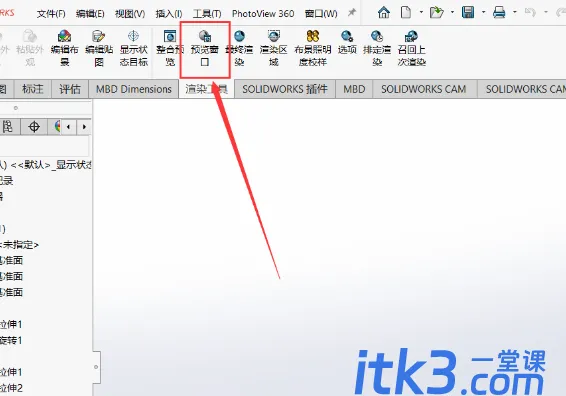This screenshot has height=396, width=566.
Task: Open the 窗口(W) menu
Action: [321, 14]
